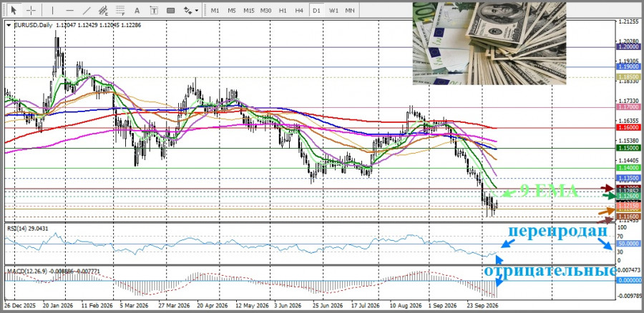This screenshot has width=644, height=313.
Task: Switch chart to H4 timeframe
Action: pyautogui.click(x=299, y=11)
